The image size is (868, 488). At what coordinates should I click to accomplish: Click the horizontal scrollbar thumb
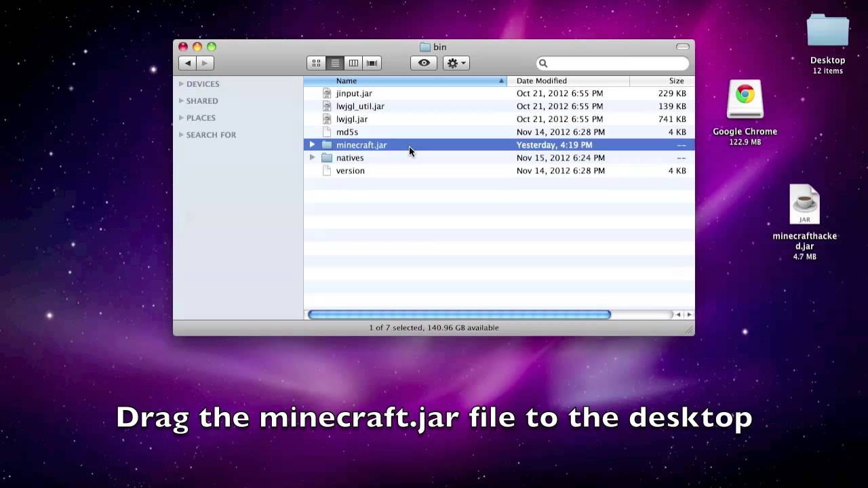459,314
